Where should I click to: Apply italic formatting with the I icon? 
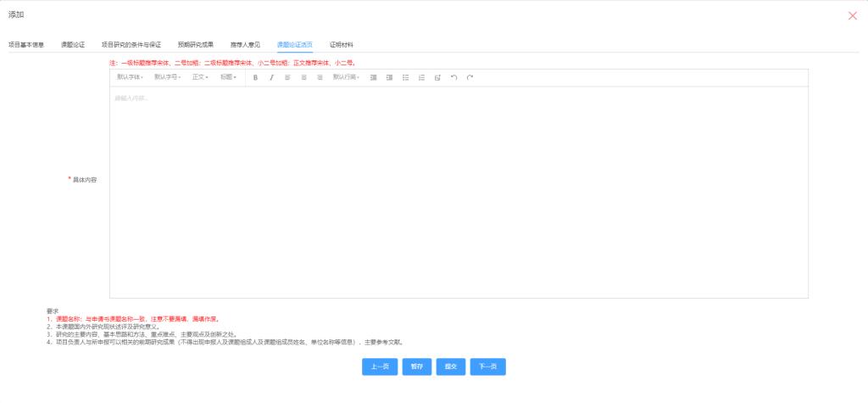271,77
